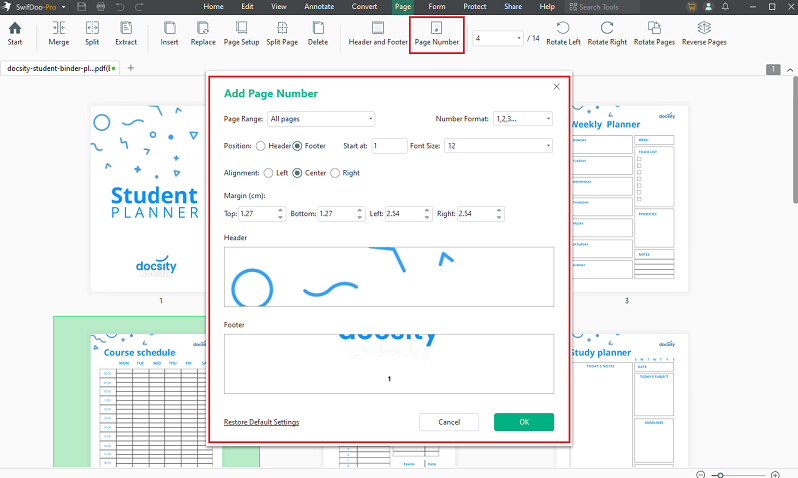798x478 pixels.
Task: Open the Page Number tool
Action: [x=437, y=34]
